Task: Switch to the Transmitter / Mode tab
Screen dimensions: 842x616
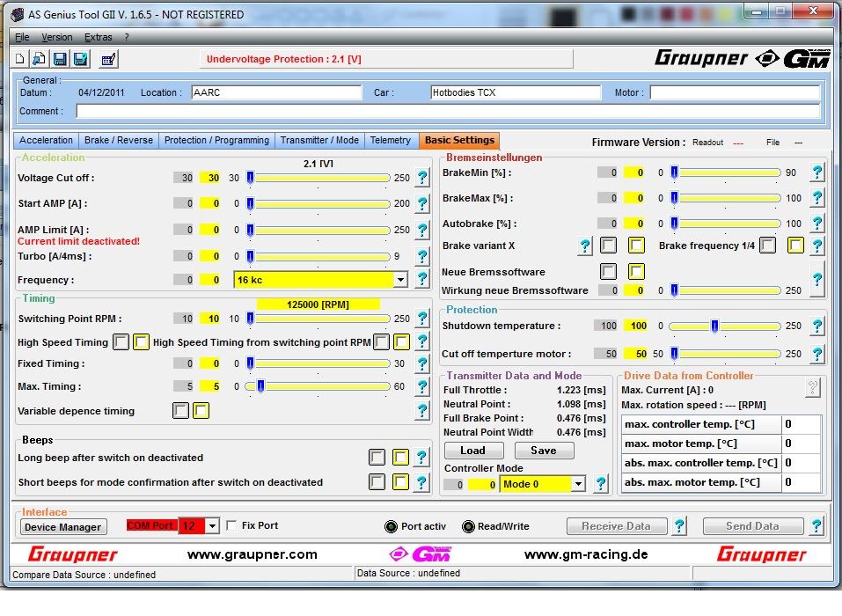Action: pyautogui.click(x=319, y=140)
